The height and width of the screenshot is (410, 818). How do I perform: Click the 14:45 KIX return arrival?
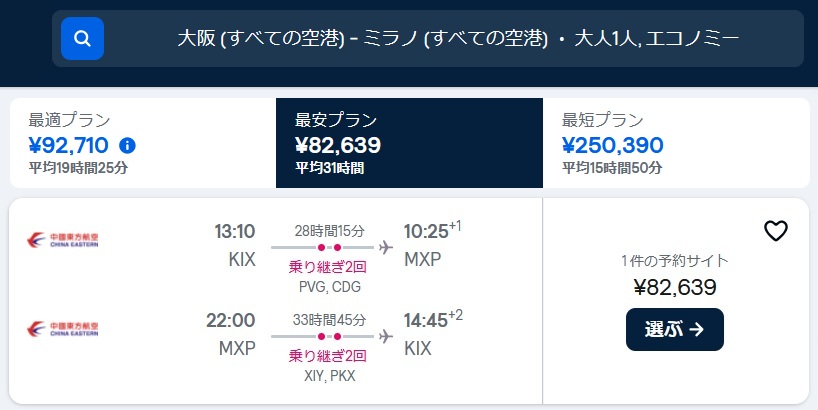[425, 321]
